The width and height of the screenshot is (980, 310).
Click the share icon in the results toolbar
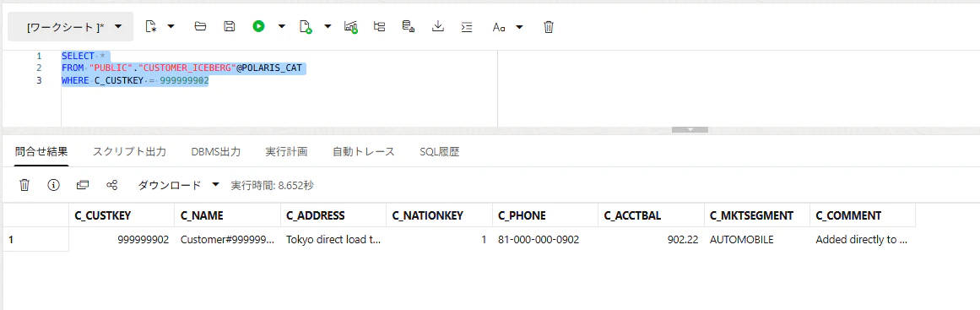click(112, 185)
